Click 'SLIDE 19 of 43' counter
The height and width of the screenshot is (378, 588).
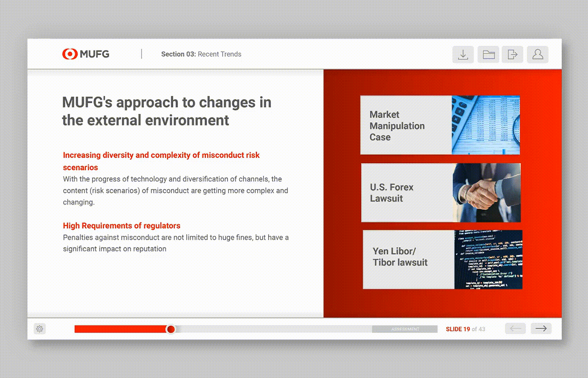(465, 329)
